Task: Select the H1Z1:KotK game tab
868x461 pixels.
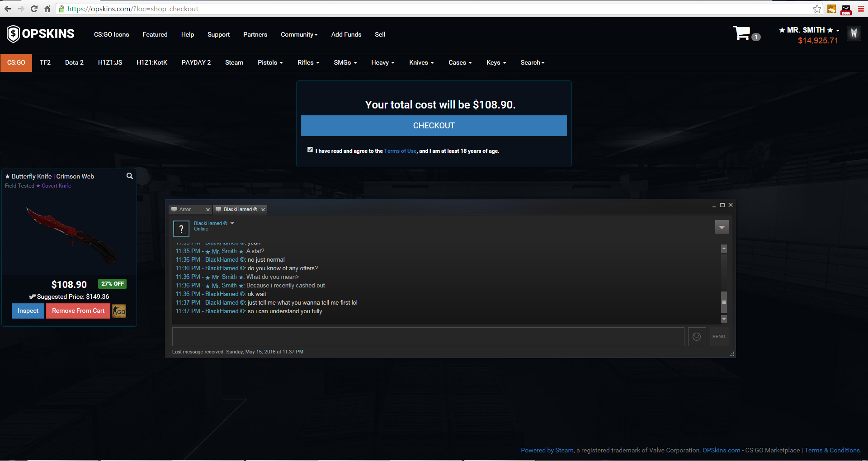Action: pyautogui.click(x=152, y=62)
